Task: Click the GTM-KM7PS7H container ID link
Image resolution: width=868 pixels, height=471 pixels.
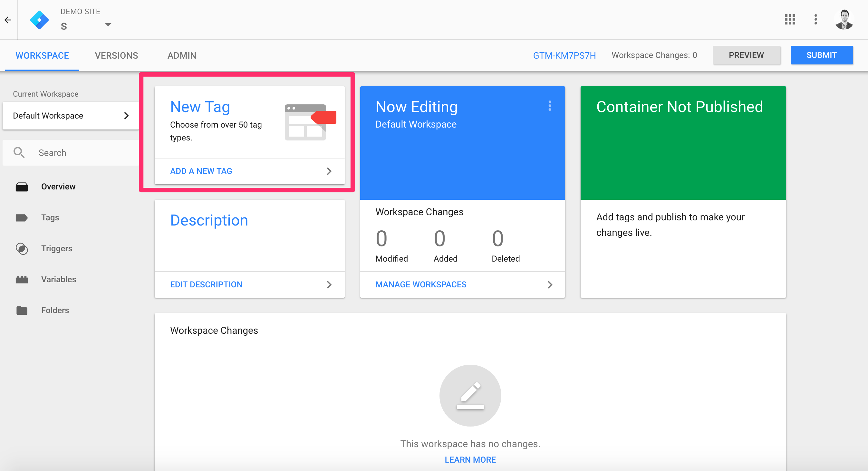Action: point(564,55)
